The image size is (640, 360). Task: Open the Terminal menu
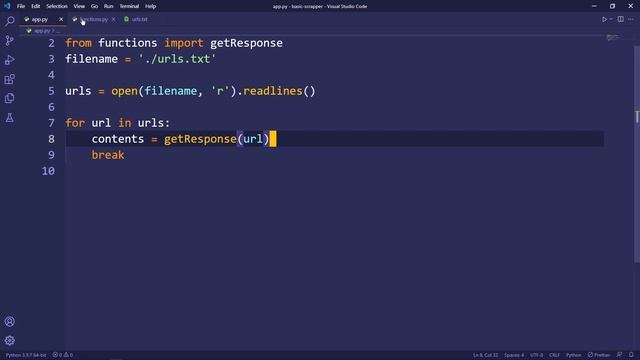[129, 6]
